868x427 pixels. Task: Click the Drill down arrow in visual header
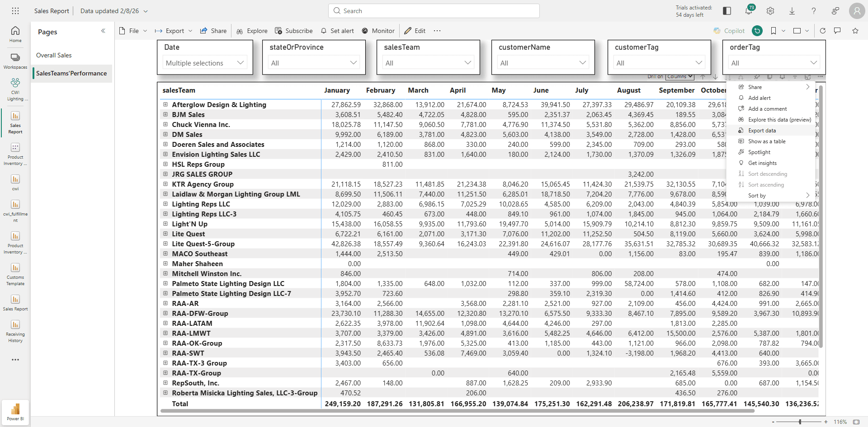tap(715, 77)
